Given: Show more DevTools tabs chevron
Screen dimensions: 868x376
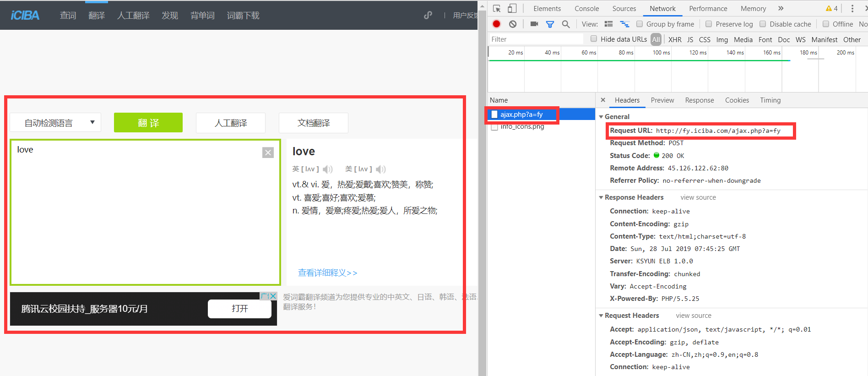Looking at the screenshot, I should point(781,8).
